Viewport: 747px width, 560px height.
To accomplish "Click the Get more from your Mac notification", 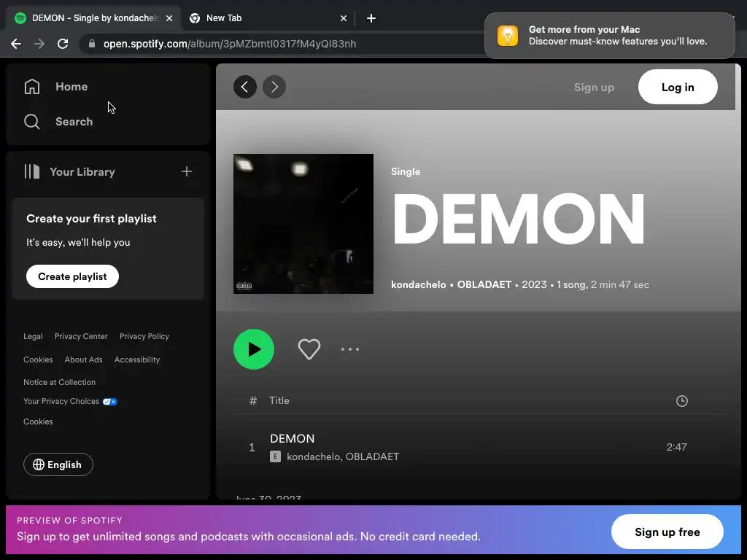I will coord(610,36).
